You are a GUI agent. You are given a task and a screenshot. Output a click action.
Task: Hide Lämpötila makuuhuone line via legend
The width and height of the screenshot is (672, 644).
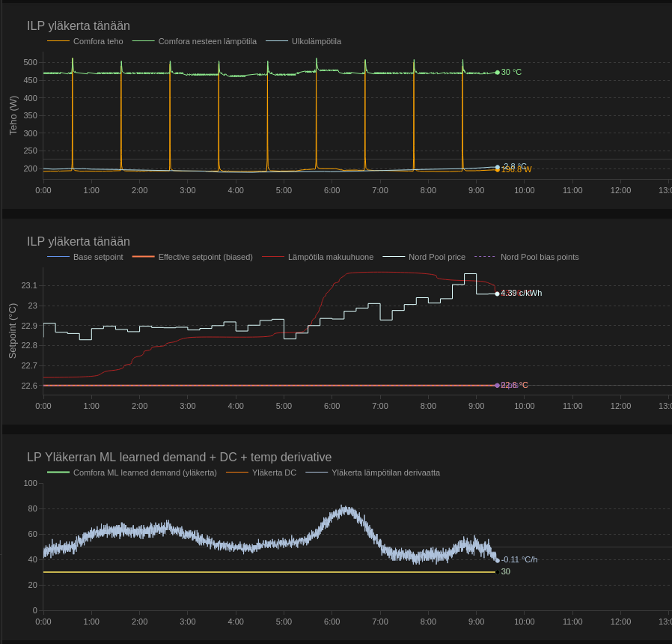[x=330, y=257]
